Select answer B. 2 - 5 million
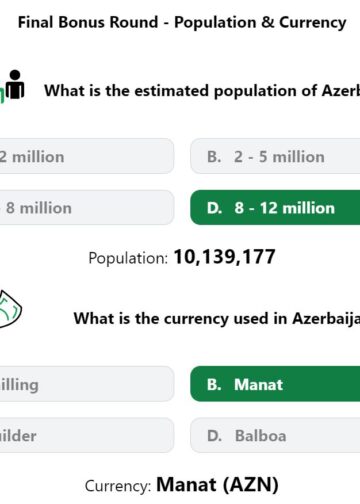 pos(275,156)
